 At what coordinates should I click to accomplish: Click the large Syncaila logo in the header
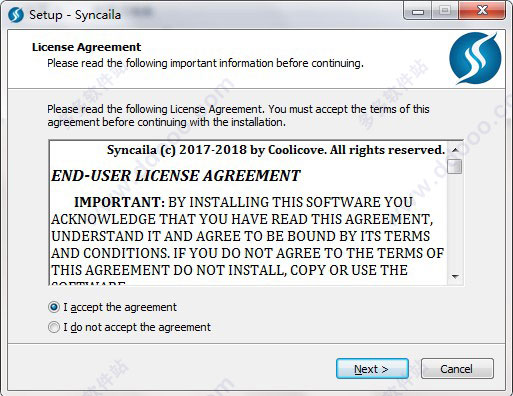tap(475, 58)
